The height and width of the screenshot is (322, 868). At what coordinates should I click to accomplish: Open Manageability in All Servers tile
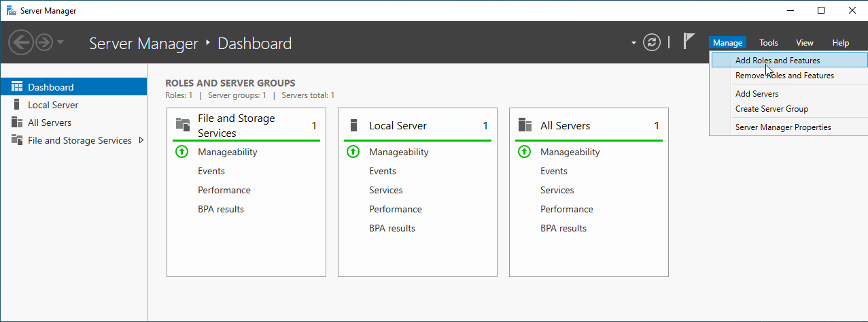570,152
